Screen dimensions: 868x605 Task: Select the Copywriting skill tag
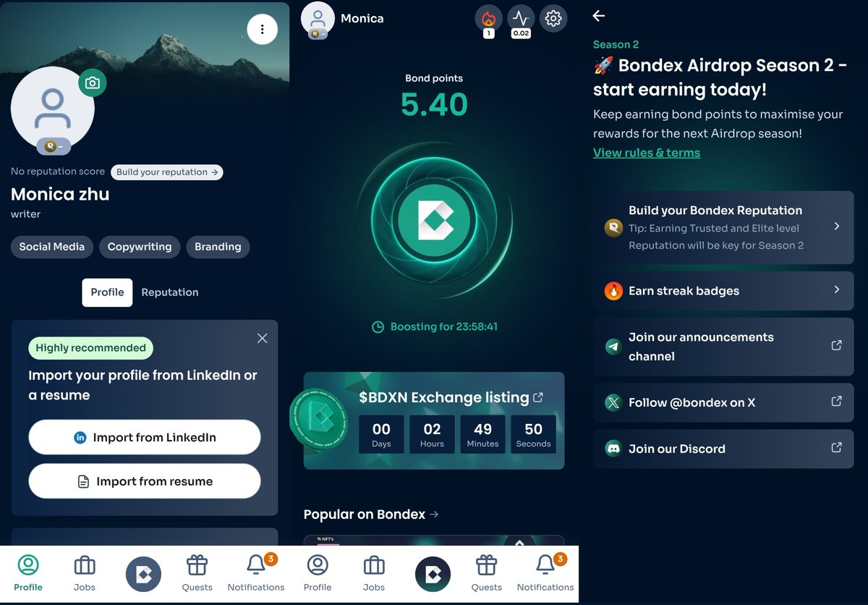coord(140,247)
